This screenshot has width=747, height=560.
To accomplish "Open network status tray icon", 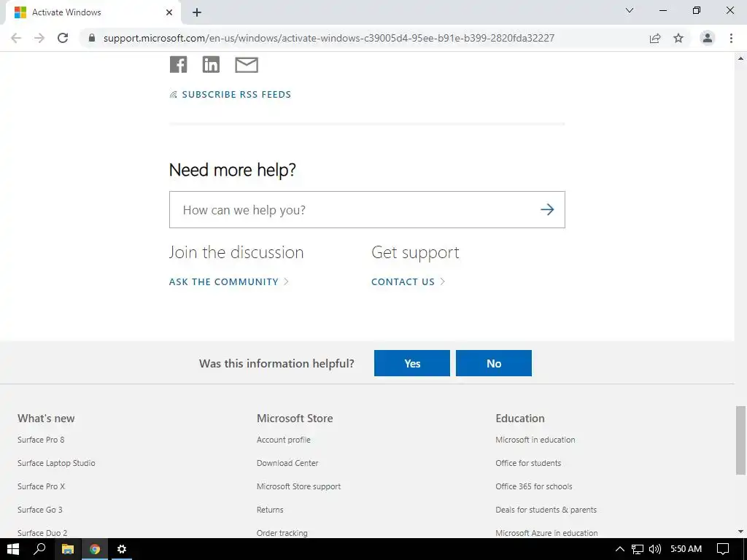I will (x=638, y=549).
